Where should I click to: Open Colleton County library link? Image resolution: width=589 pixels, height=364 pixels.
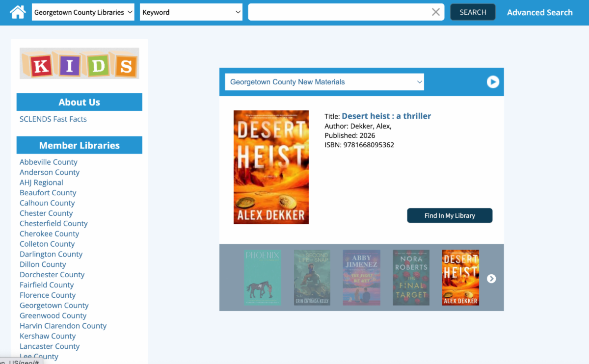tap(47, 244)
